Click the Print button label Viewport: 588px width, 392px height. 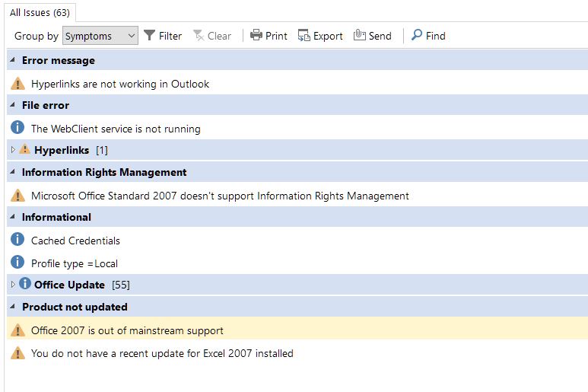click(276, 36)
